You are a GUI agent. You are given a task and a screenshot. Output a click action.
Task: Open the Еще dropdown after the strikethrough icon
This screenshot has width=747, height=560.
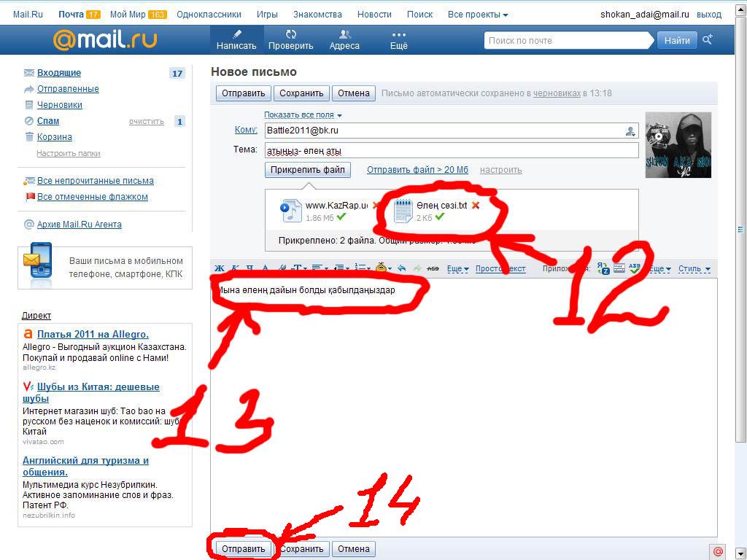[458, 269]
